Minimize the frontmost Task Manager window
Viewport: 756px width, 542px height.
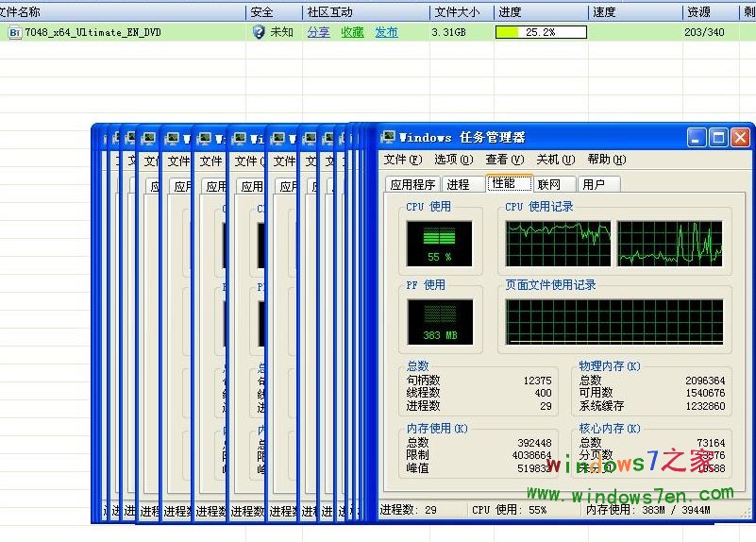pos(697,138)
